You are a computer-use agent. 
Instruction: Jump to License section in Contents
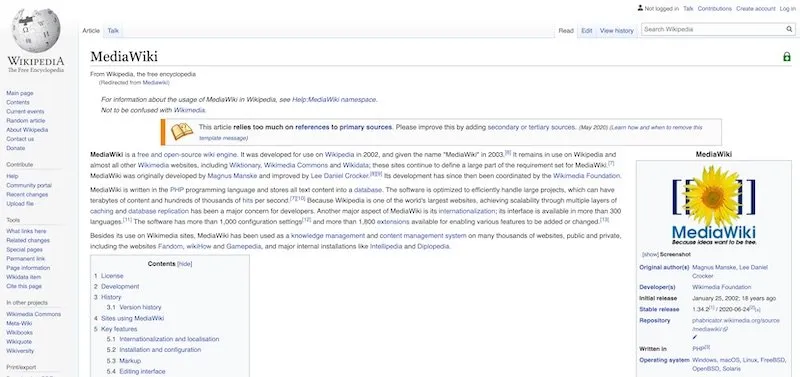point(112,276)
